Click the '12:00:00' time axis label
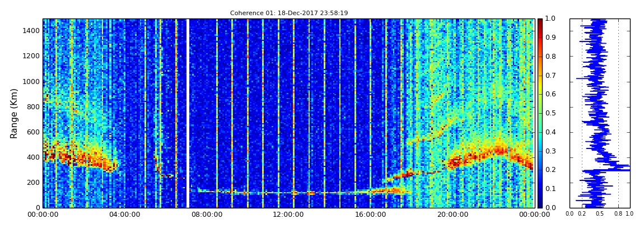644x228 pixels. coord(288,214)
